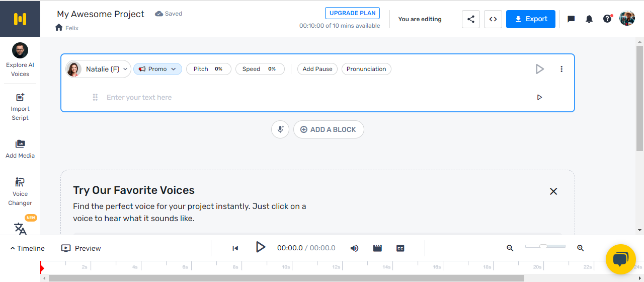This screenshot has width=644, height=282.
Task: Play the whole text block
Action: click(x=540, y=69)
